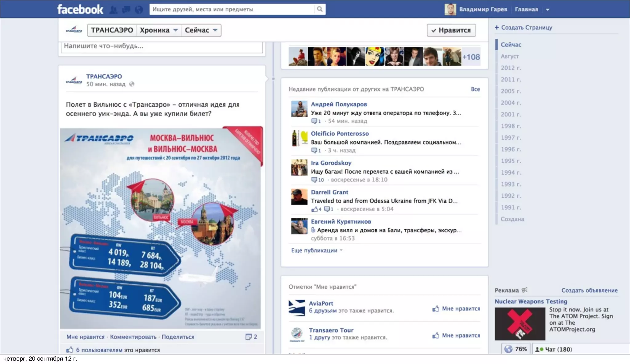The image size is (630, 364).
Task: Open the notifications globe icon
Action: click(x=139, y=10)
